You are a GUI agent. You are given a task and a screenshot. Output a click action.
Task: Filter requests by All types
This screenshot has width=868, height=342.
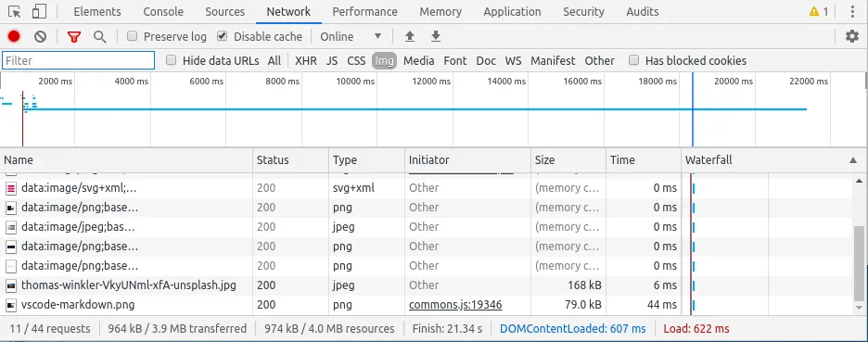274,61
